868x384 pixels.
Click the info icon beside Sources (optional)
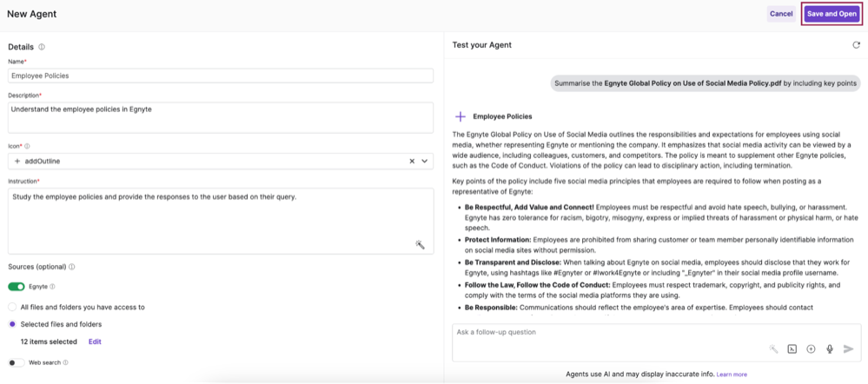[x=72, y=267]
